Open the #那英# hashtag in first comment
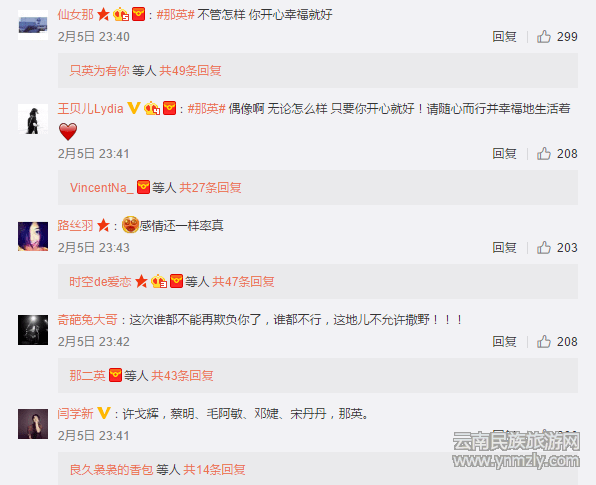The height and width of the screenshot is (485, 596). [176, 15]
